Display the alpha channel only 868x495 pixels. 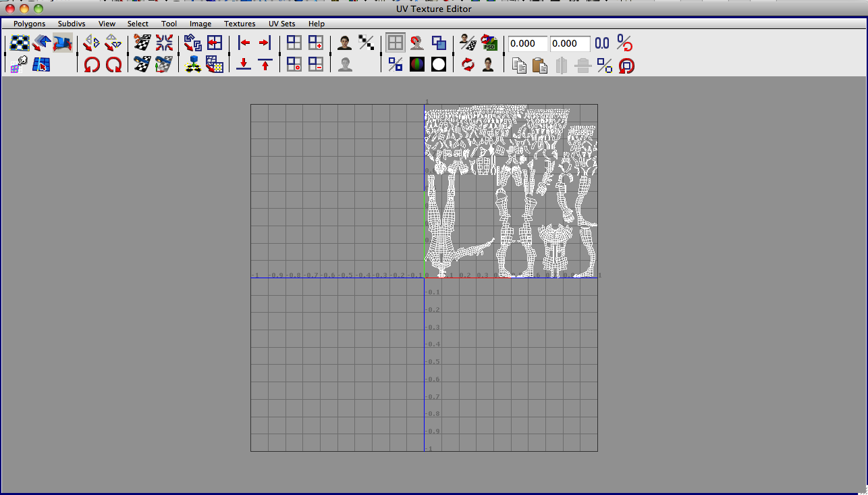(438, 64)
